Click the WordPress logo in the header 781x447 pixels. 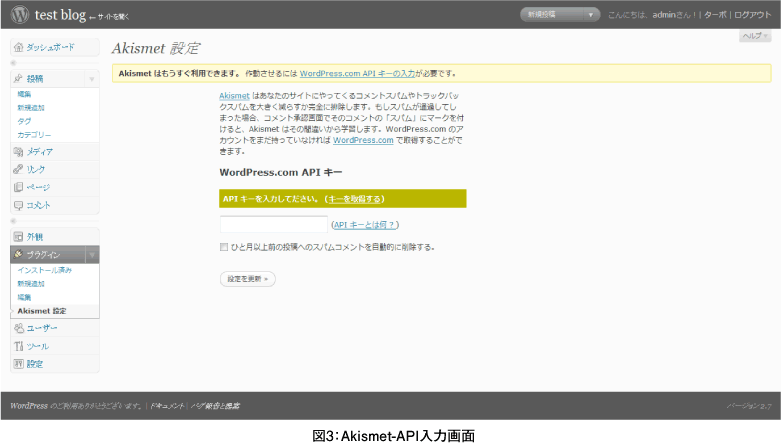(20, 14)
